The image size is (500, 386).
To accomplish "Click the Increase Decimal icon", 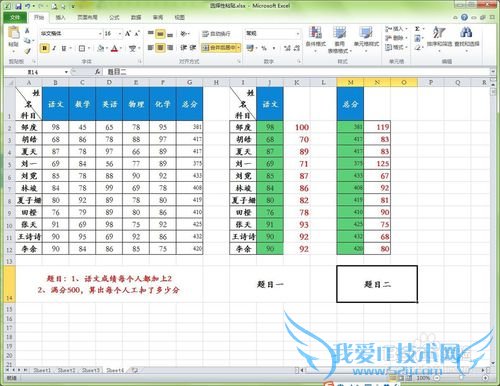I will [x=287, y=48].
